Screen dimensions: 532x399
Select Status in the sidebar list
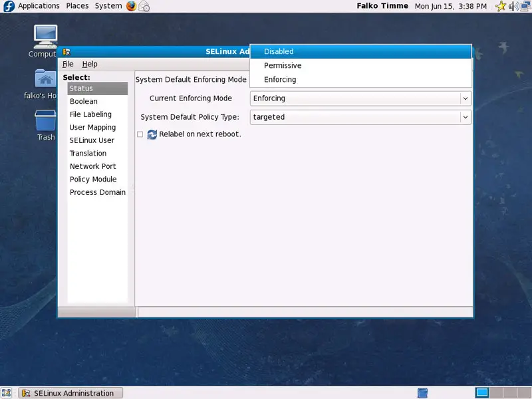pyautogui.click(x=97, y=88)
